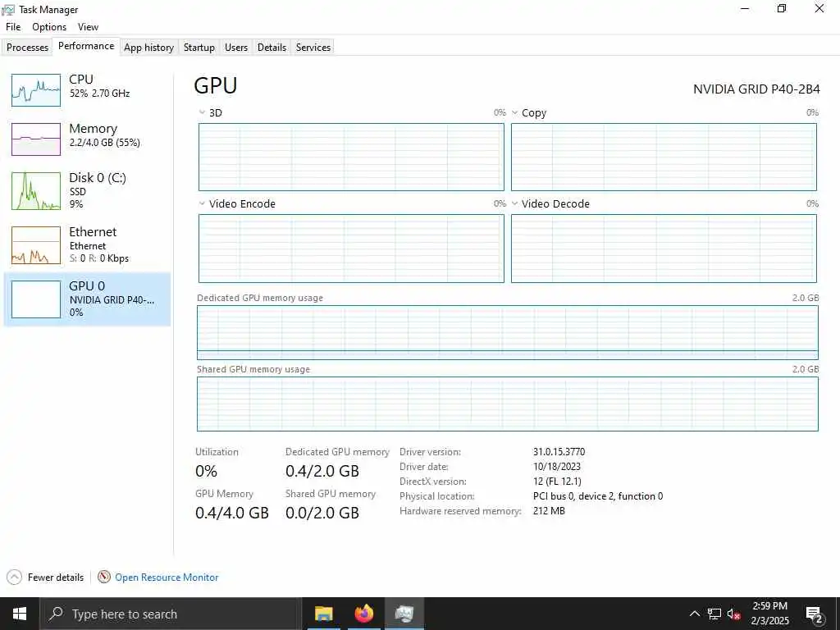The image size is (840, 630).
Task: Click the 0.0/2.0 GB shared memory value
Action: coord(322,514)
